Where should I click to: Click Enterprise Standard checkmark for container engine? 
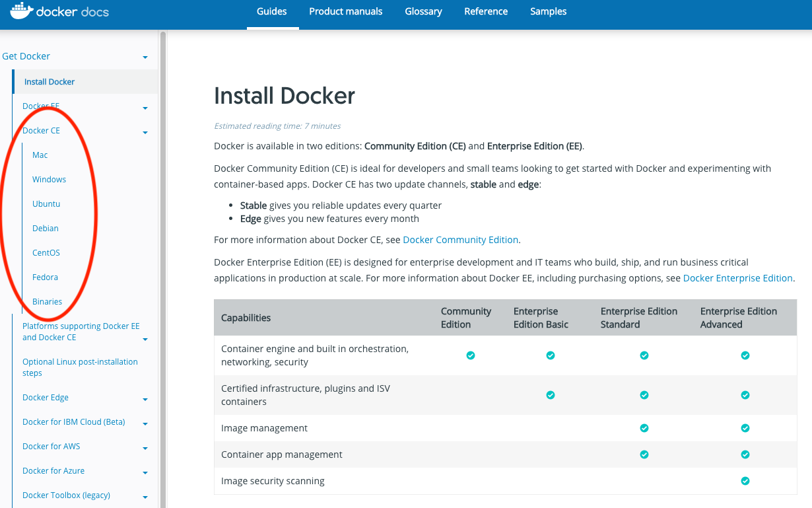click(644, 355)
